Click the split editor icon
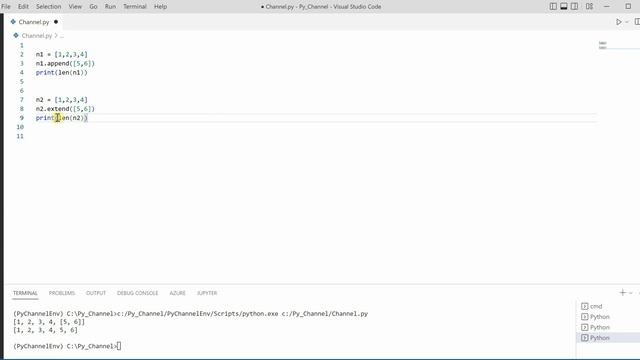 coord(637,22)
